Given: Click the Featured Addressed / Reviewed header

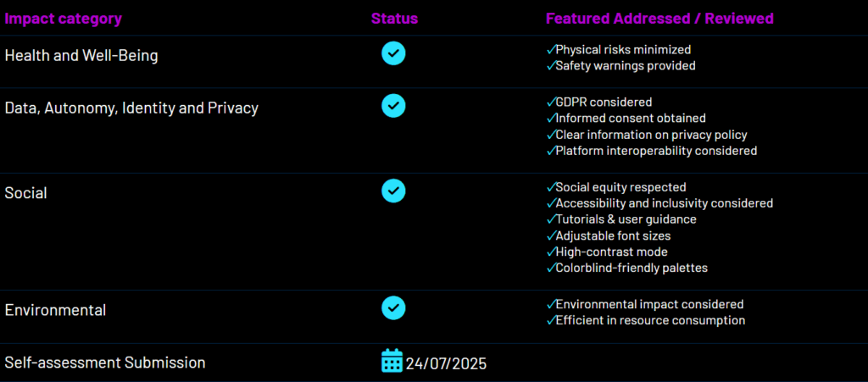Looking at the screenshot, I should click(659, 19).
